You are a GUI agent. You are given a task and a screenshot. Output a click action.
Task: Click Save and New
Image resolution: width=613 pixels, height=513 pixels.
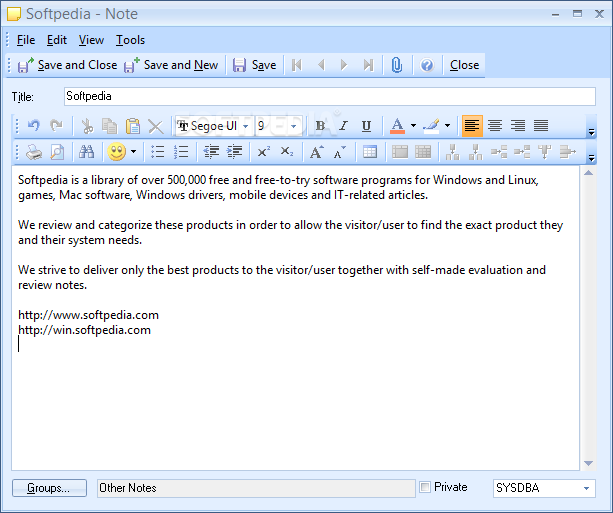[171, 65]
